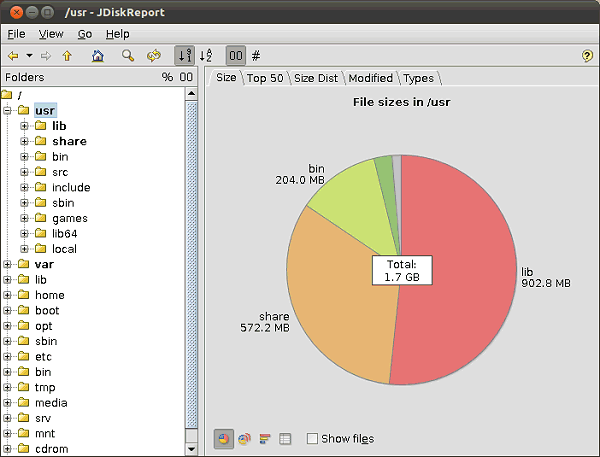Expand the share folder under usr

(24, 141)
